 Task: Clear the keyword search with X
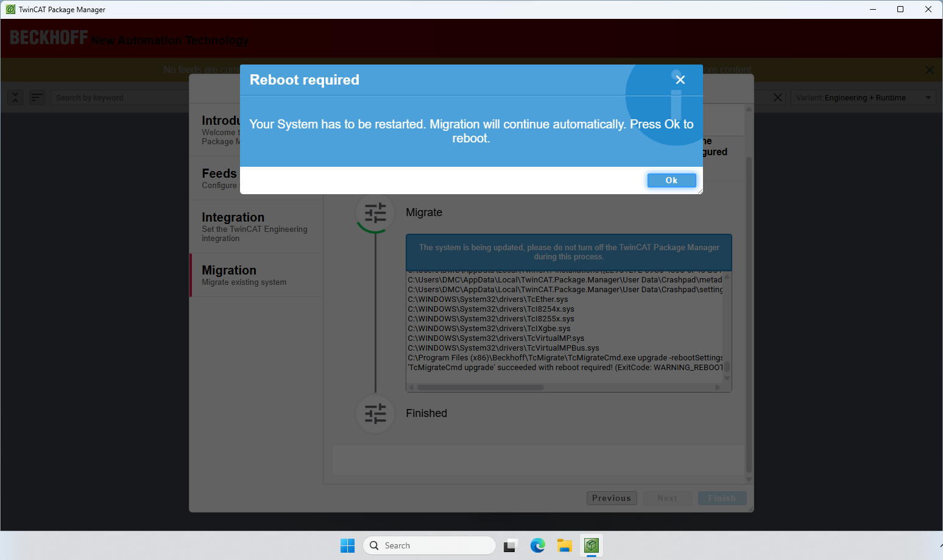click(778, 97)
